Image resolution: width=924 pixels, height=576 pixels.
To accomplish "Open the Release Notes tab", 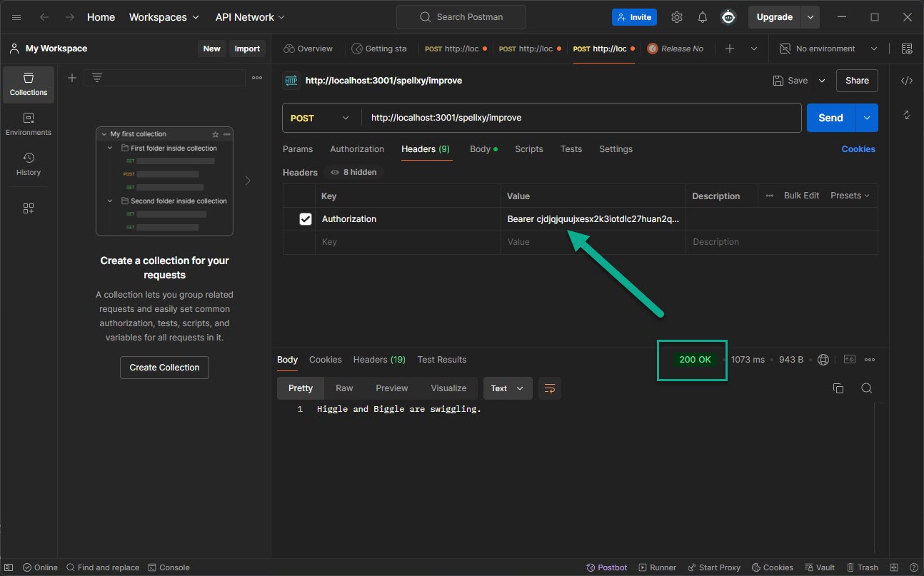I will (x=676, y=49).
